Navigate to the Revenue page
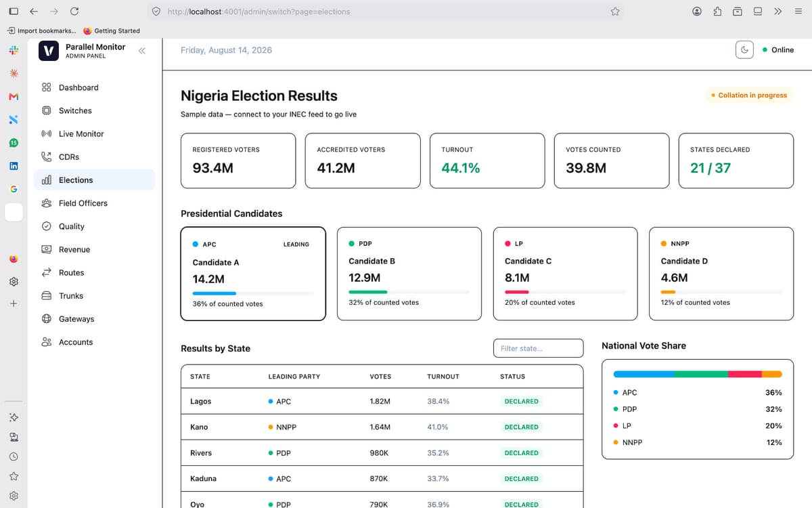 click(95, 249)
